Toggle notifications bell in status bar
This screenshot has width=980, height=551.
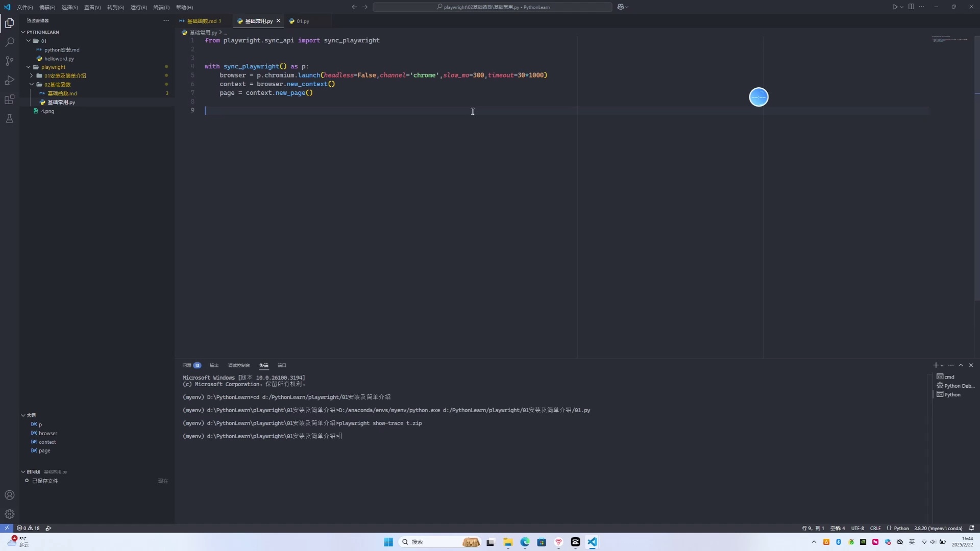point(971,528)
